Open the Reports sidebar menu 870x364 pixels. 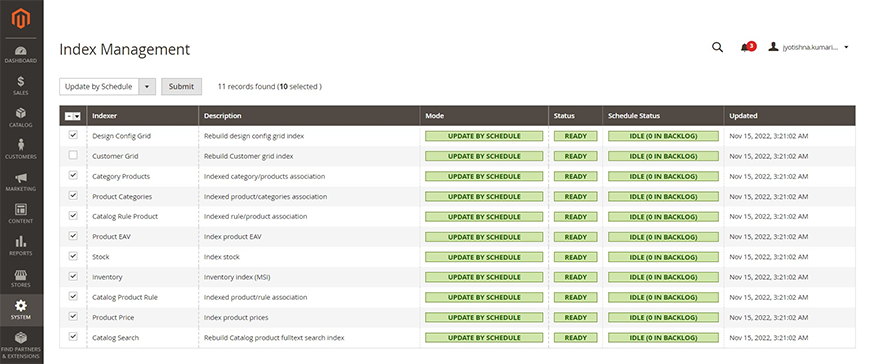[x=21, y=246]
